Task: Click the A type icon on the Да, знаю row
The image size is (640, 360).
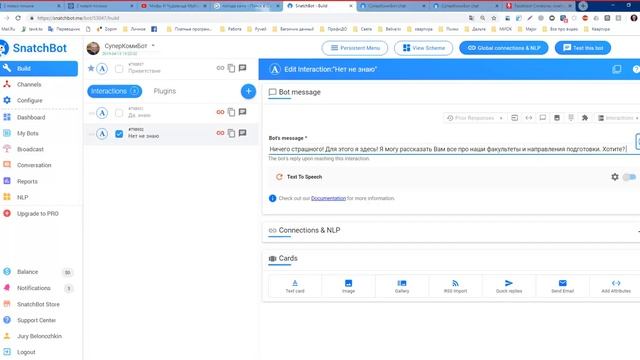Action: [102, 113]
